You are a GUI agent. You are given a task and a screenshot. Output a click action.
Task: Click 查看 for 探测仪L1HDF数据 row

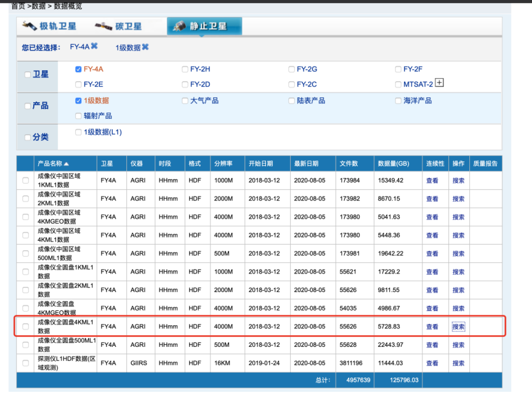(x=433, y=363)
